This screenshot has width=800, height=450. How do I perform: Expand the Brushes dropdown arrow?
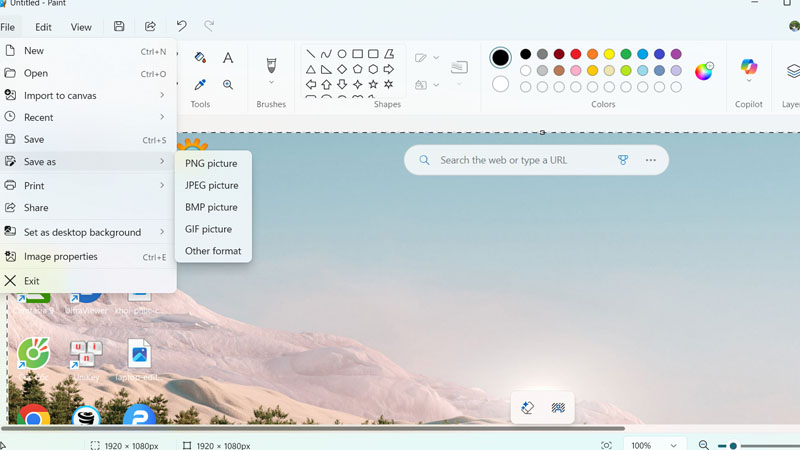coord(271,85)
